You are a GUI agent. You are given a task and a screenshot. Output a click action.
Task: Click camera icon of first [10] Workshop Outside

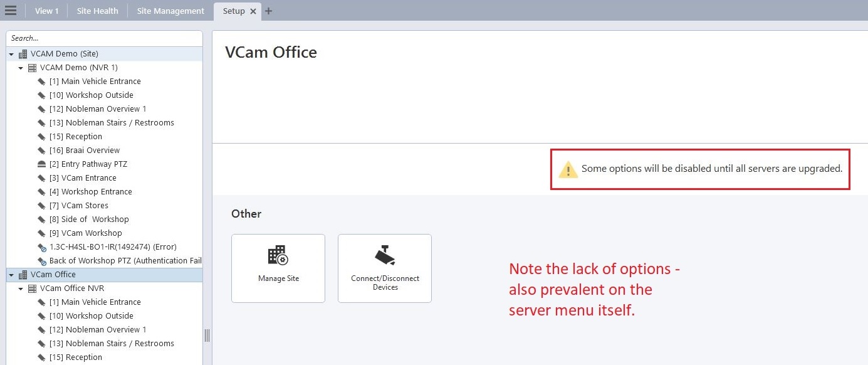click(42, 95)
